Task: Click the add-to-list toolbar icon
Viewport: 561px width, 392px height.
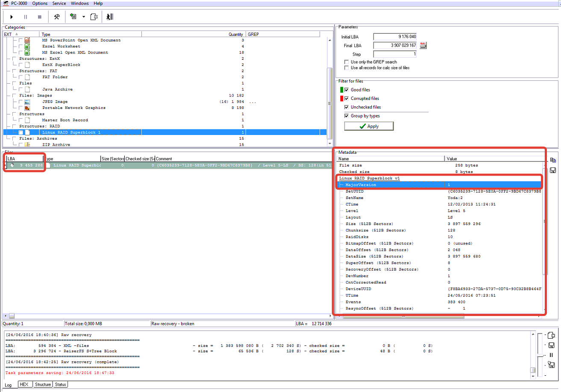Action: click(73, 17)
